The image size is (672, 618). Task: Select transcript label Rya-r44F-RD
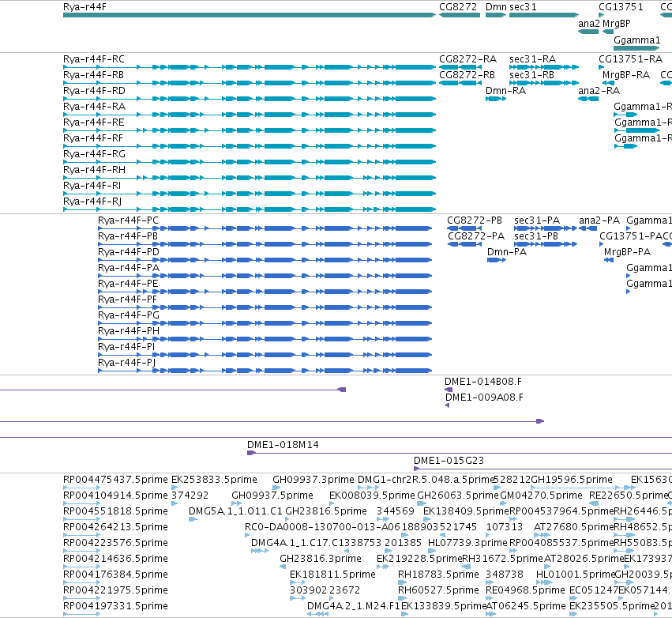[x=94, y=91]
